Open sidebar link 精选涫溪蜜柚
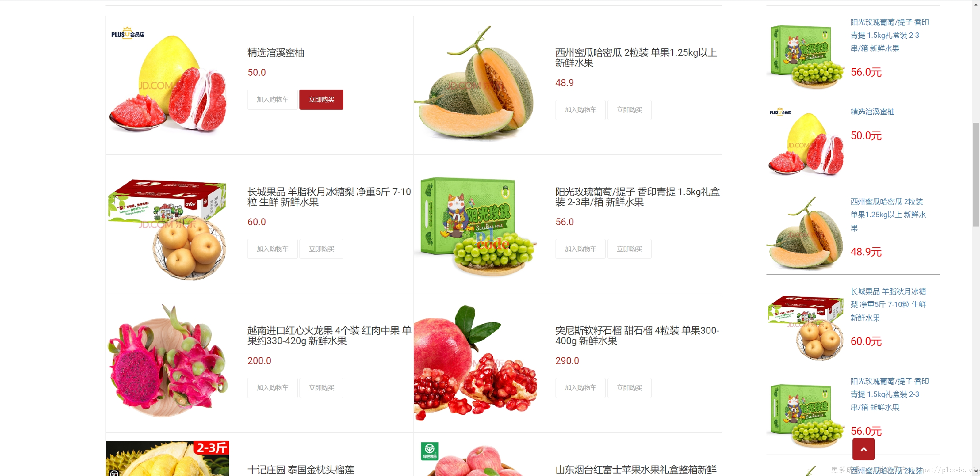980x476 pixels. [x=872, y=112]
